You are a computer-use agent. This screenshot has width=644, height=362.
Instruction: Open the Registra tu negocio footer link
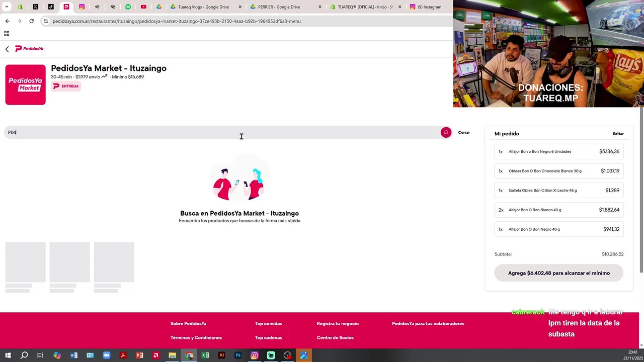(x=338, y=324)
